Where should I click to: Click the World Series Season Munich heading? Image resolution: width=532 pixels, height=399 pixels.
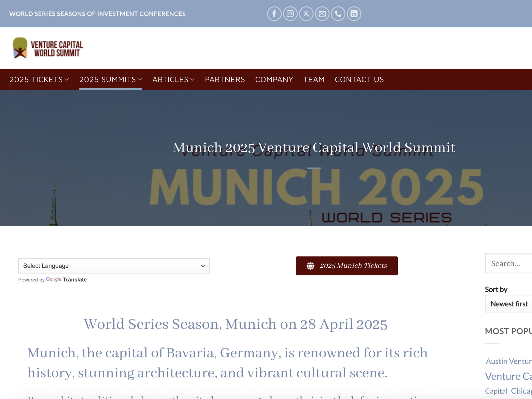[x=235, y=324]
